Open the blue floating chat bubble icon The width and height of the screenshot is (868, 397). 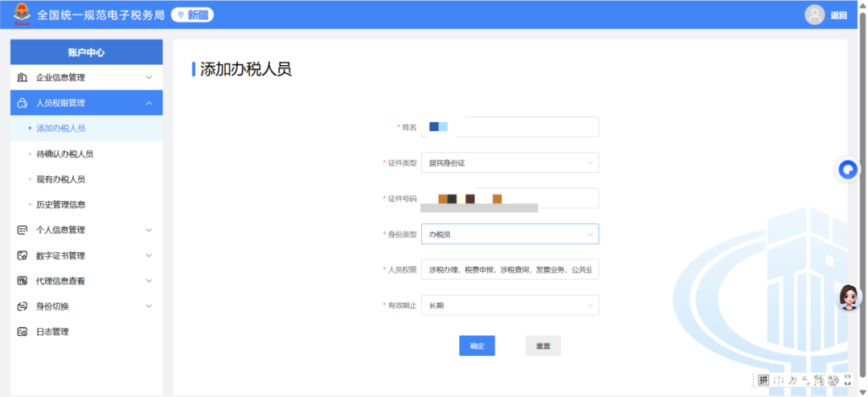tap(848, 170)
